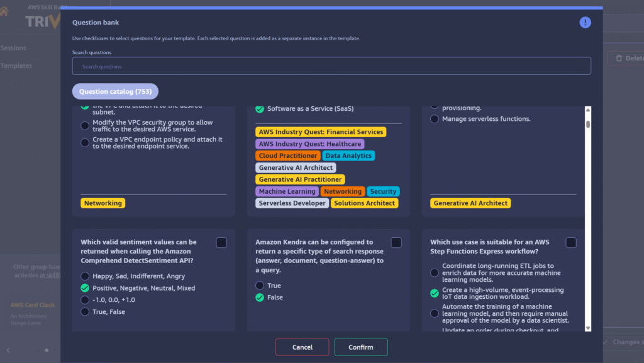Click the 'AWS Industry Quest: Healthcare' tag
This screenshot has width=644, height=363.
coord(309,143)
